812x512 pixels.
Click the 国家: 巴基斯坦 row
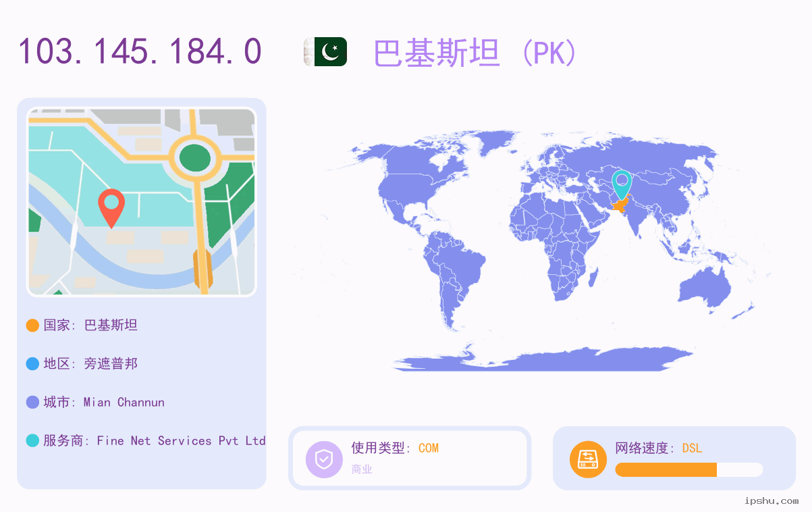[82, 326]
